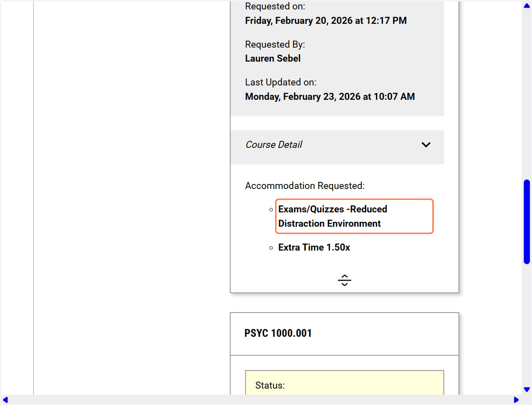Click the 'Accommodation Requested:' label

(305, 186)
